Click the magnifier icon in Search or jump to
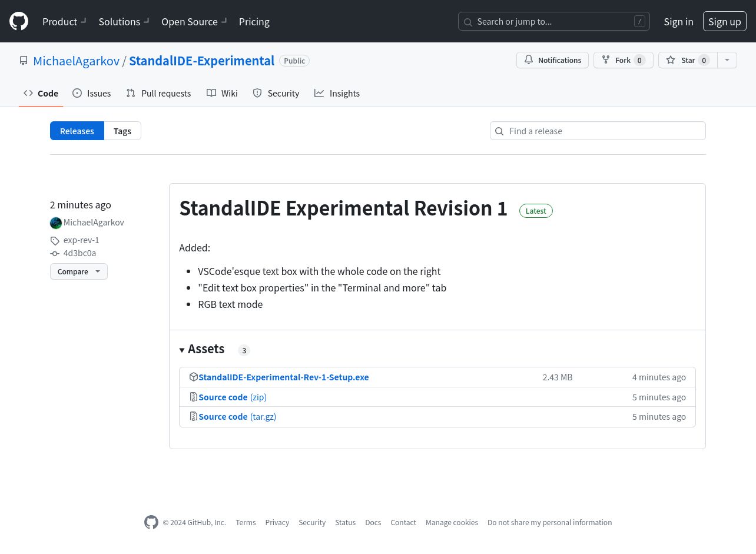756x554 pixels. click(x=468, y=22)
